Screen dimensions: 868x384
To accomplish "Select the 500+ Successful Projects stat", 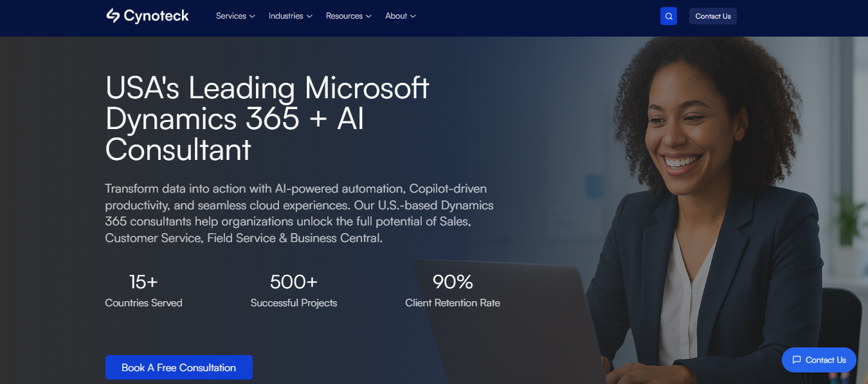I will (x=294, y=291).
